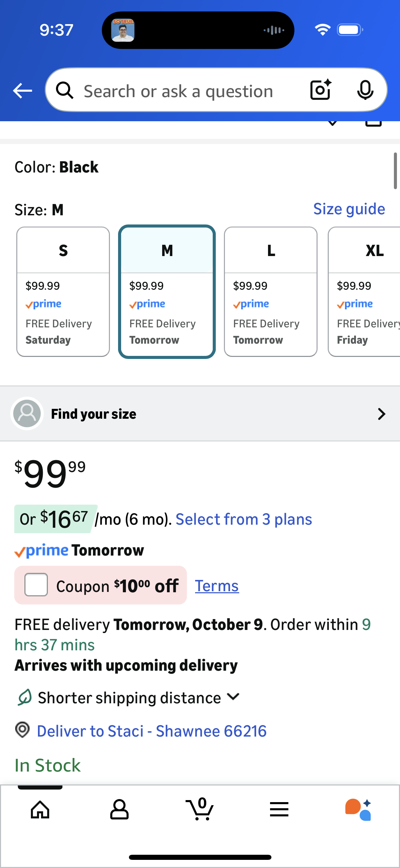Image resolution: width=400 pixels, height=868 pixels.
Task: Tap Select from 3 plans
Action: [244, 519]
